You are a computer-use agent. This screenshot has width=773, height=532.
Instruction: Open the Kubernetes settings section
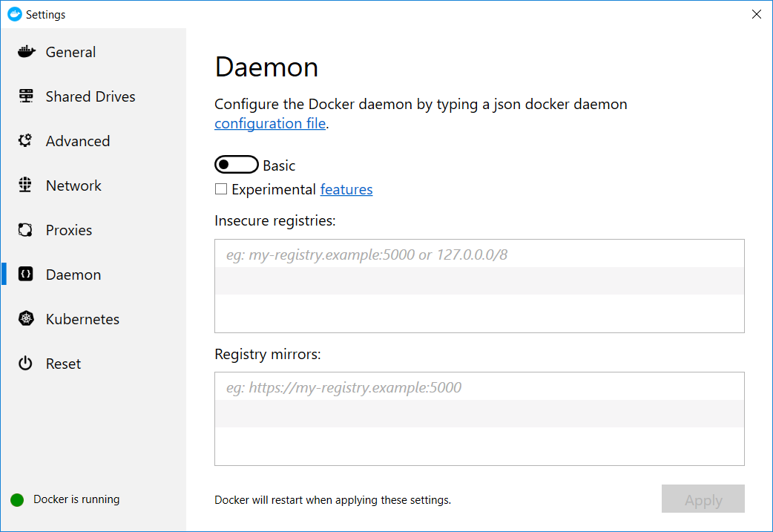pyautogui.click(x=82, y=318)
